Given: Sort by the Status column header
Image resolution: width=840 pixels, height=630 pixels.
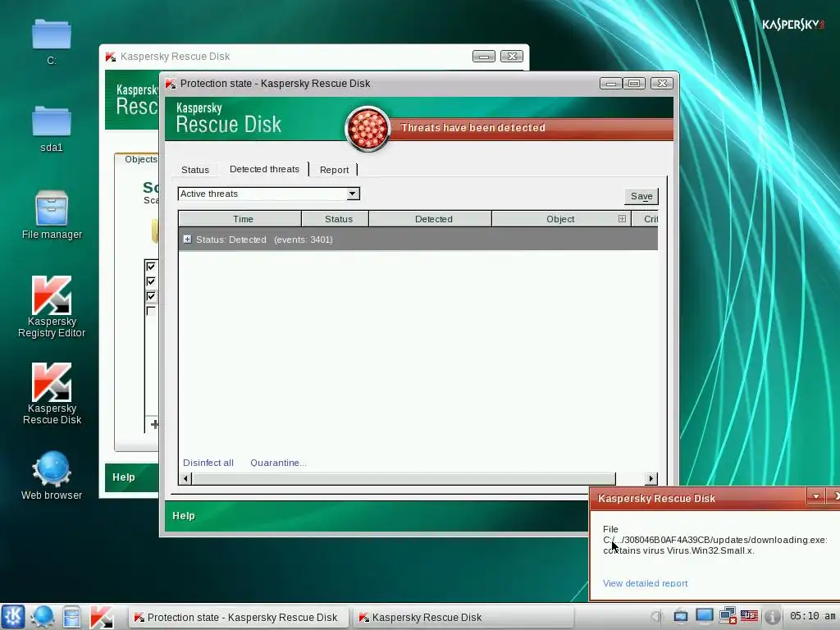Looking at the screenshot, I should 336,218.
